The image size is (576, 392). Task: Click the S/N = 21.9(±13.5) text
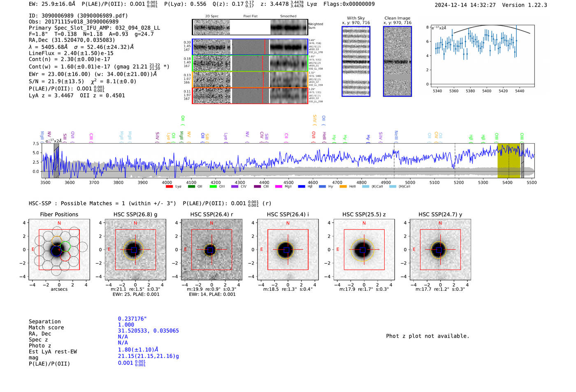tap(56, 81)
